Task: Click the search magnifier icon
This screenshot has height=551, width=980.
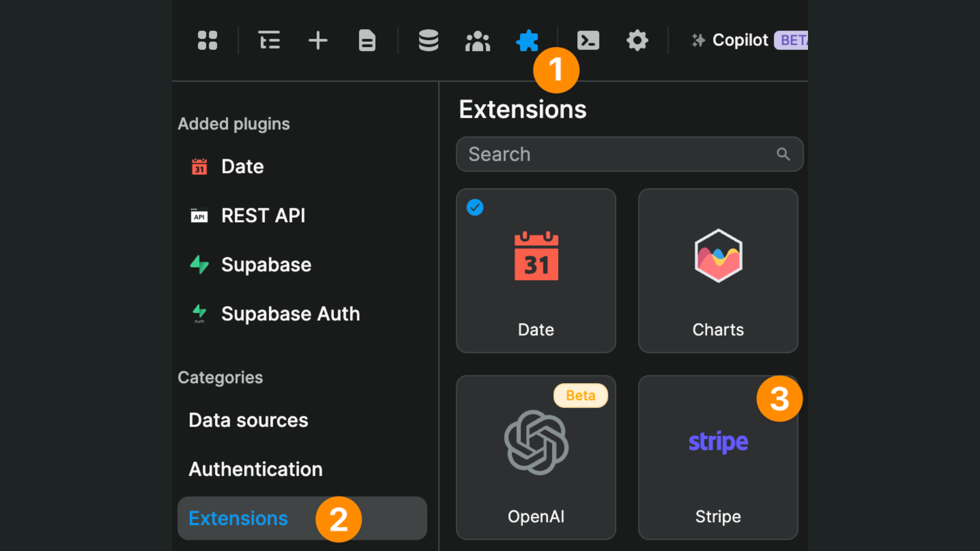Action: point(784,154)
